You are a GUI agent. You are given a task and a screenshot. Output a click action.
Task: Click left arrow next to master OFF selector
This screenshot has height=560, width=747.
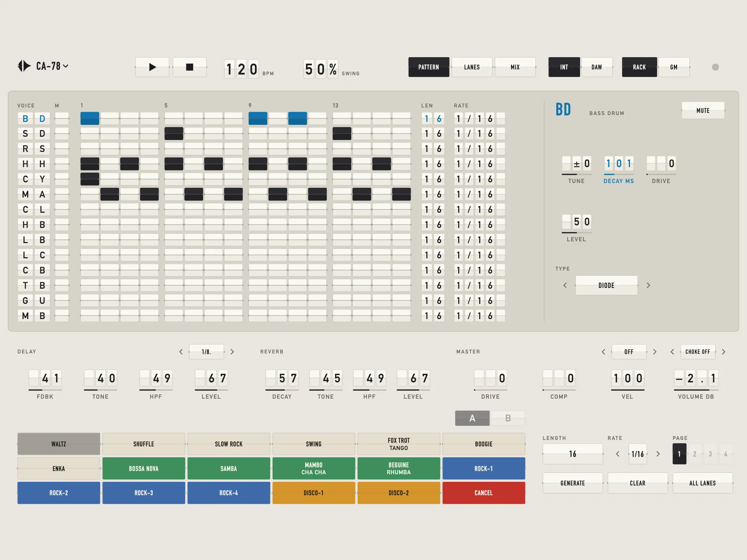click(x=603, y=352)
